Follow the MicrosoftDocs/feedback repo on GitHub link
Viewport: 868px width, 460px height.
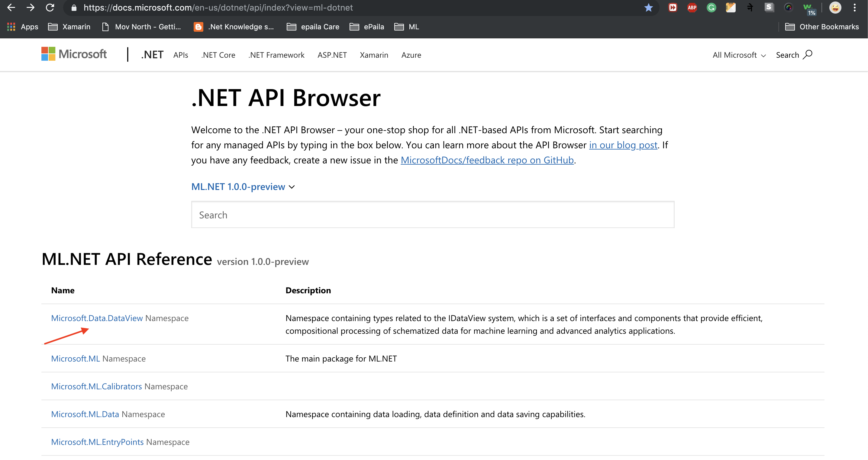click(x=487, y=160)
